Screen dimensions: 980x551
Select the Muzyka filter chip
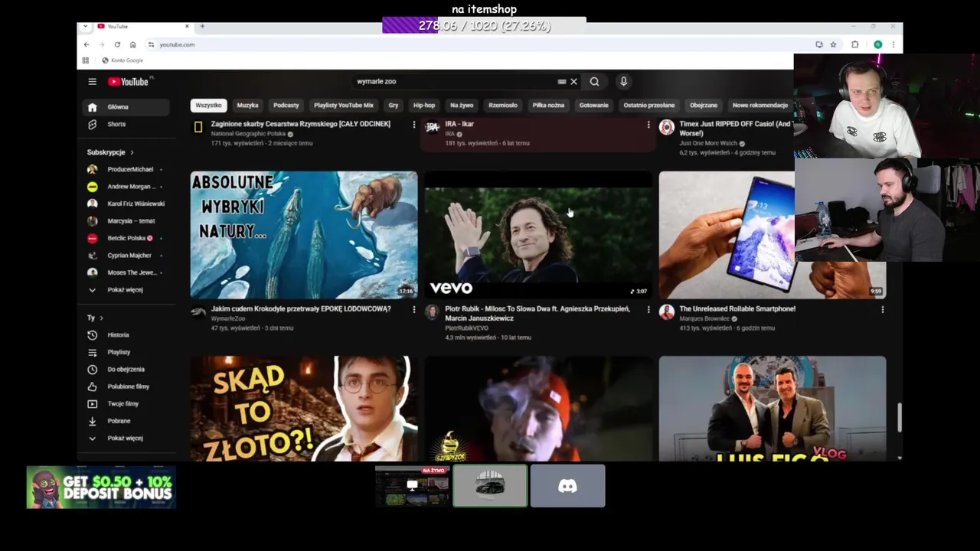[247, 105]
